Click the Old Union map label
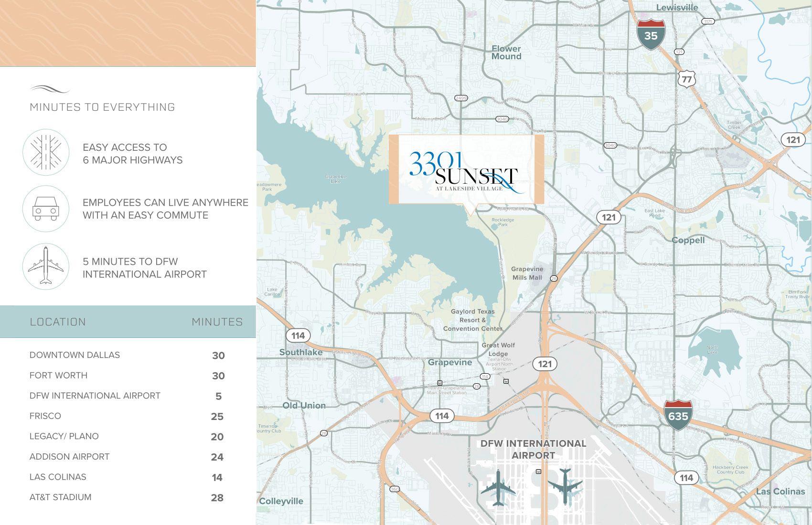Viewport: 812px width, 525px height. pyautogui.click(x=304, y=406)
